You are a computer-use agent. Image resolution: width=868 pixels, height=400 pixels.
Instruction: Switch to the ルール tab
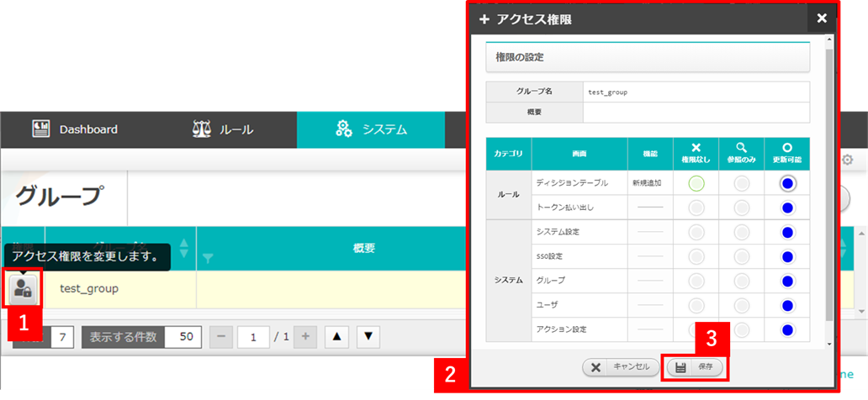pos(223,129)
